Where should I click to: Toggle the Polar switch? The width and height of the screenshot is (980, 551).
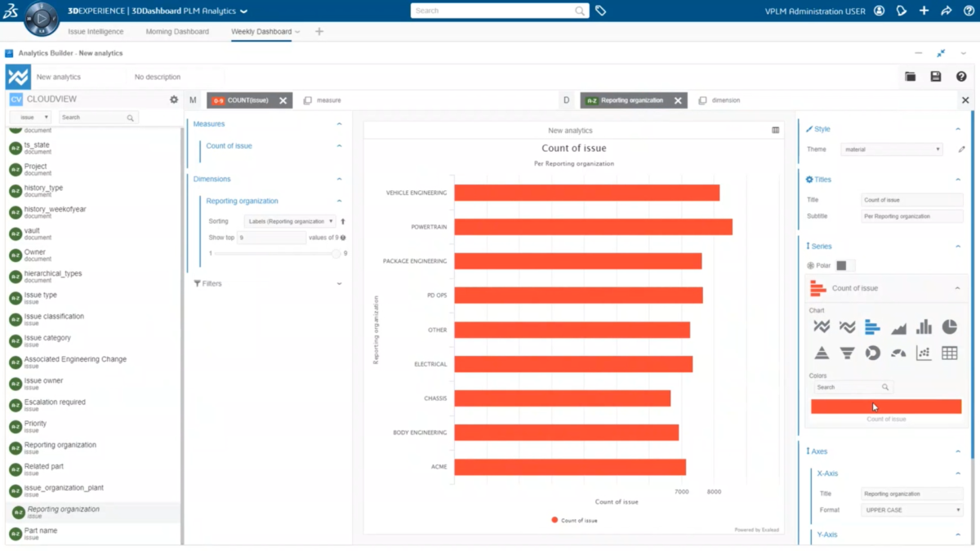tap(845, 265)
